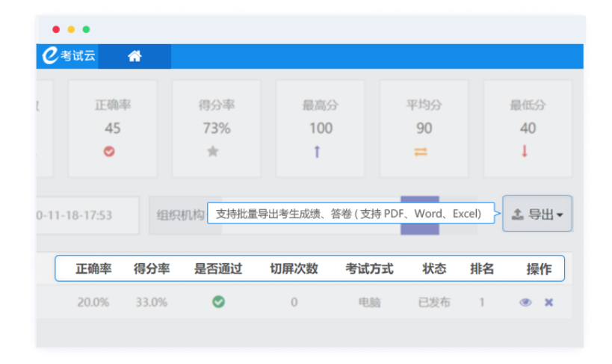Click the date-time input field

86,215
